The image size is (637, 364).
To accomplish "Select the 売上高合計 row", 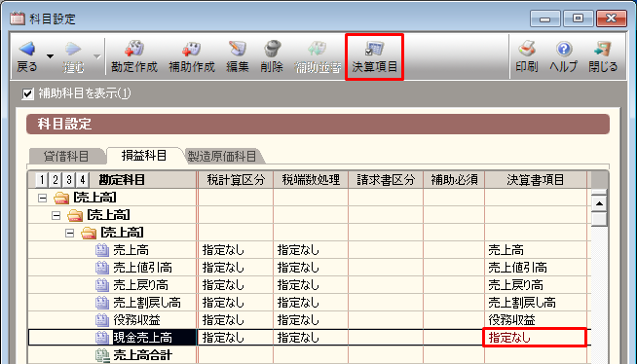I will point(310,355).
